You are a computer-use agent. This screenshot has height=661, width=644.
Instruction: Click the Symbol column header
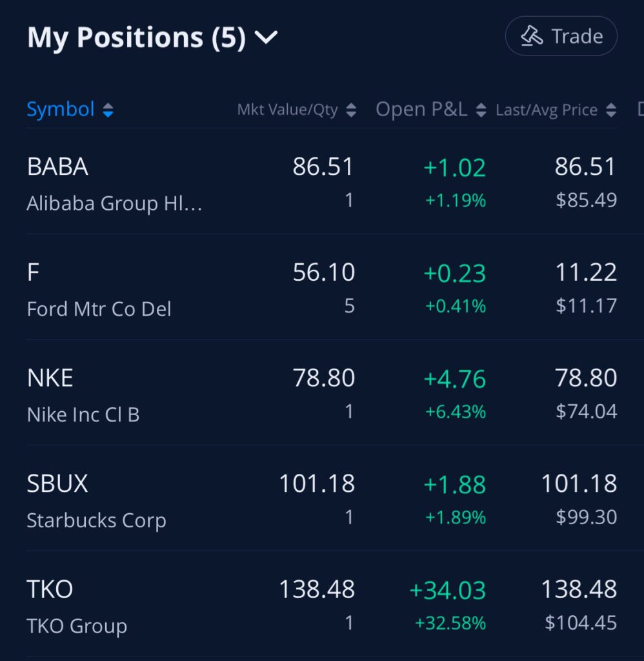[x=61, y=109]
